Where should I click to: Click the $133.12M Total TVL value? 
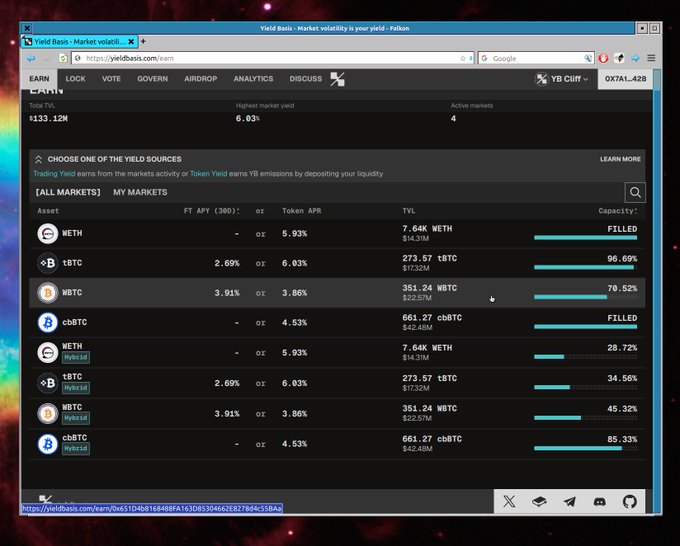coord(48,118)
